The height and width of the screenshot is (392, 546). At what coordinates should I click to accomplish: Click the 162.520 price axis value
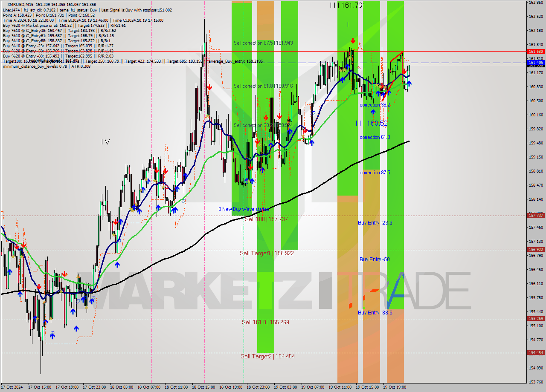(x=536, y=17)
